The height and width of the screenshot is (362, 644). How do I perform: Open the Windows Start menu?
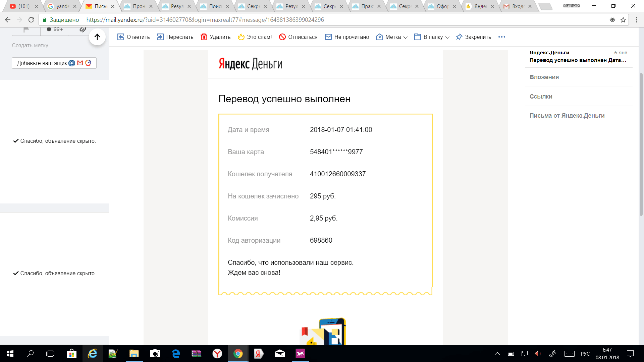pos(10,354)
